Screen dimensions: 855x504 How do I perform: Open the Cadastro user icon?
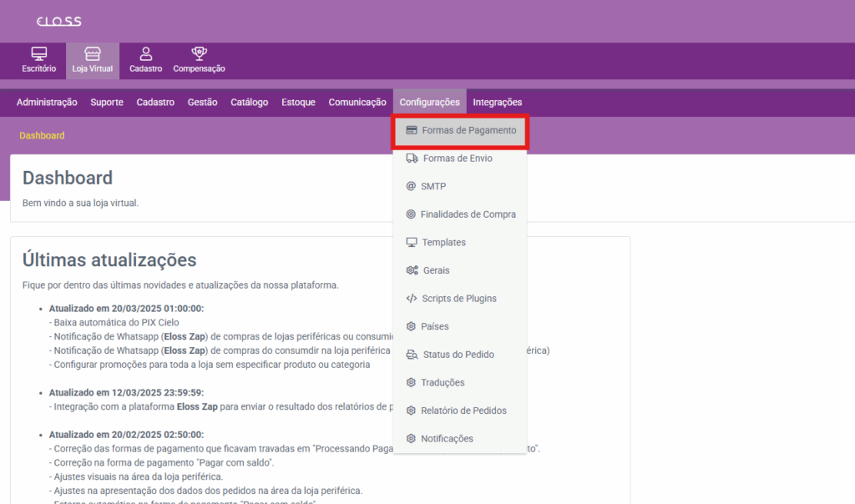tap(145, 54)
